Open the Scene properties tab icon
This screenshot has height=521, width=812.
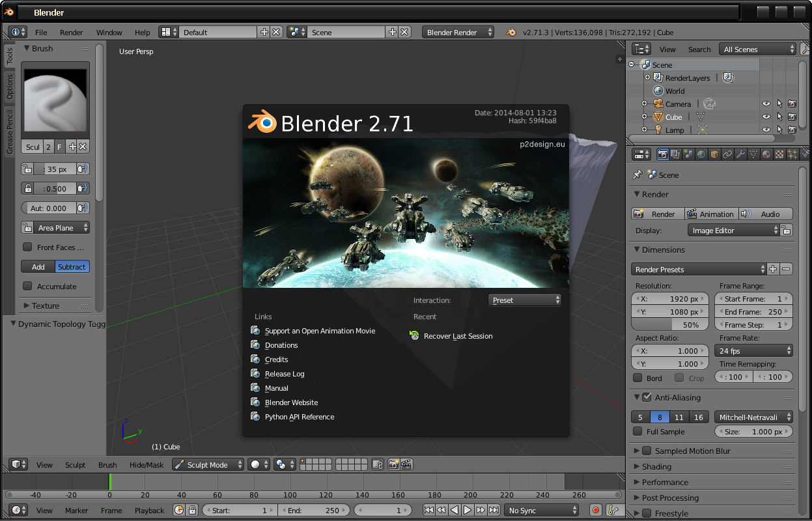[688, 154]
